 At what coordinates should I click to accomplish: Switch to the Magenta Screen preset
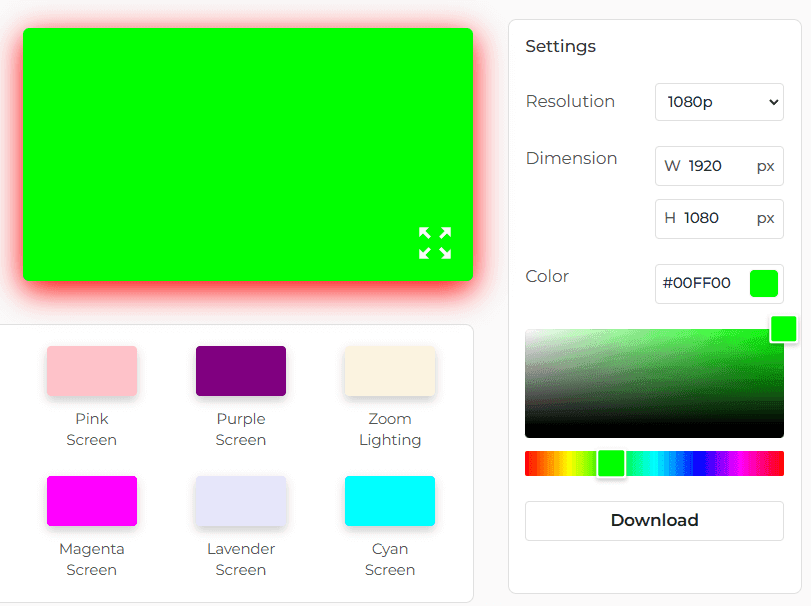[x=91, y=501]
